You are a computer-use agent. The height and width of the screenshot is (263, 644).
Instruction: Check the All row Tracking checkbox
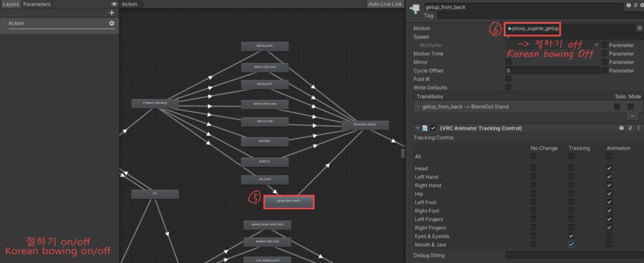[x=571, y=156]
